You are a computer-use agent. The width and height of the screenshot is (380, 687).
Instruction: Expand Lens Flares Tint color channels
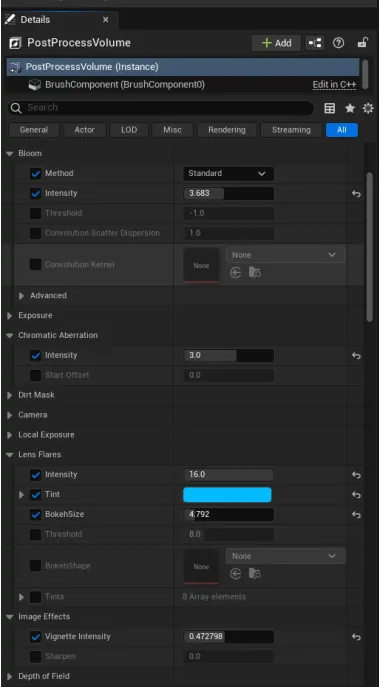[x=21, y=495]
